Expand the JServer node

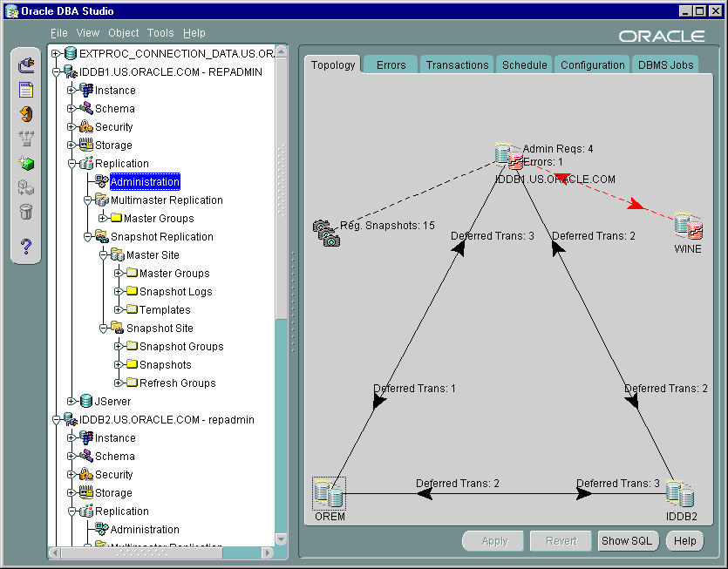point(71,401)
